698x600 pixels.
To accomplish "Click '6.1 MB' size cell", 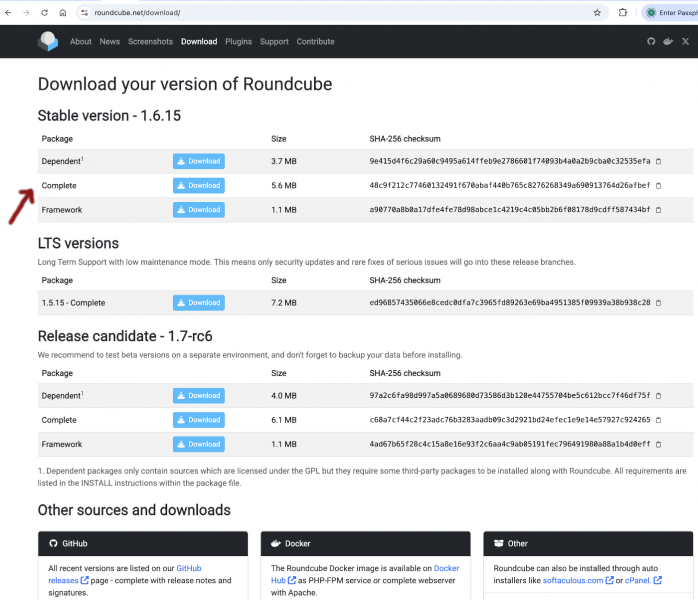I will (284, 420).
